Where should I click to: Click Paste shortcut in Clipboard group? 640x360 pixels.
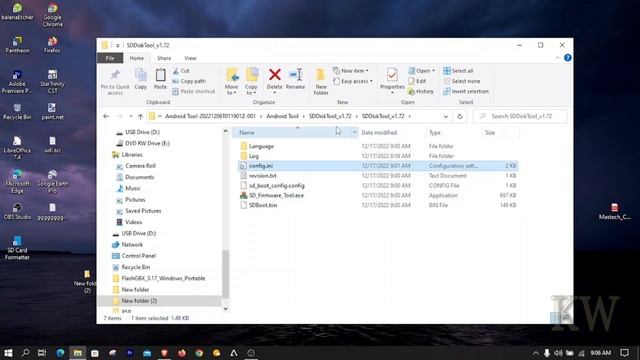click(193, 91)
